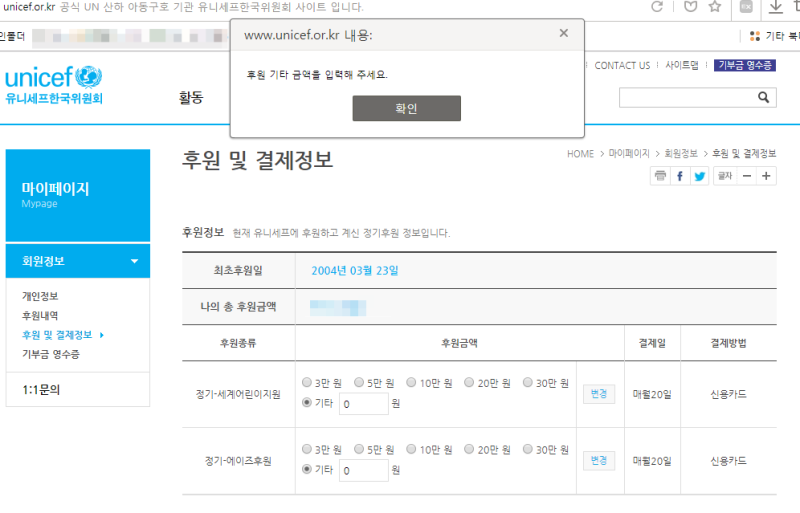The height and width of the screenshot is (513, 800).
Task: Open the 기타 북마크 folder icon
Action: click(x=755, y=36)
